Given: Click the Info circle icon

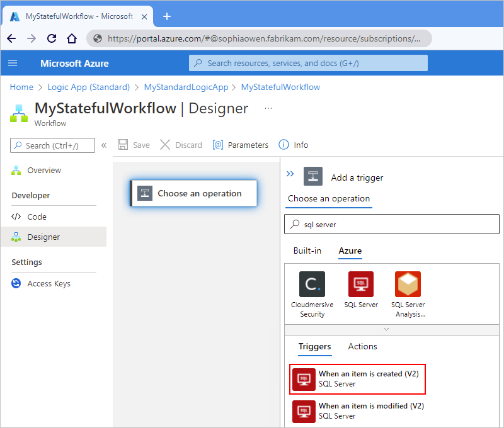Looking at the screenshot, I should coord(283,145).
